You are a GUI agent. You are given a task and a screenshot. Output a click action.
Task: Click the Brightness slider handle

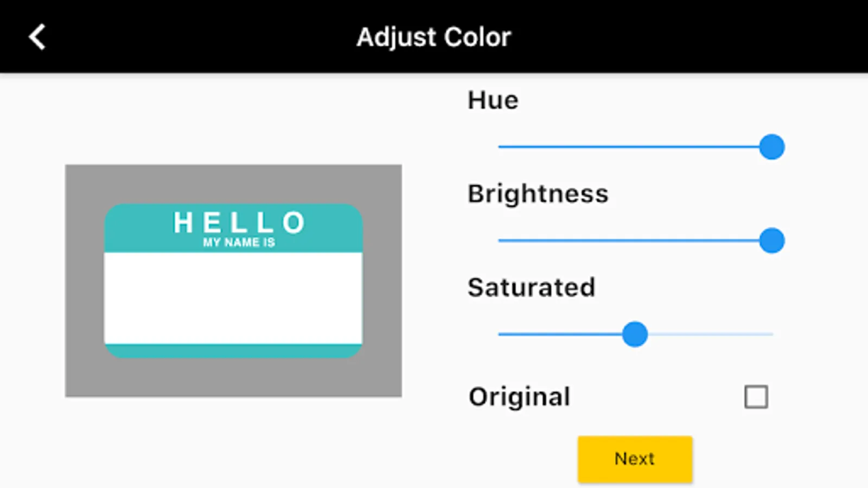[771, 241]
